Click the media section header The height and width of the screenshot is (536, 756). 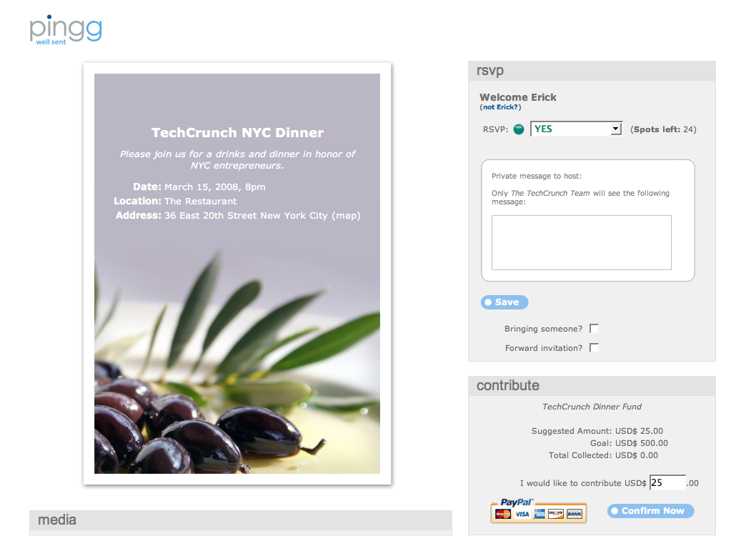pos(241,520)
